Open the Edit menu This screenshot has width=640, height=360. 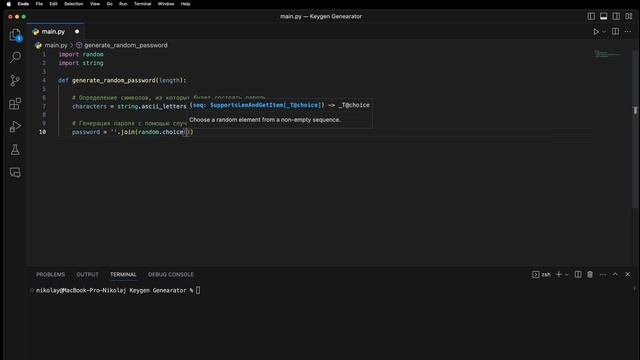click(x=53, y=4)
